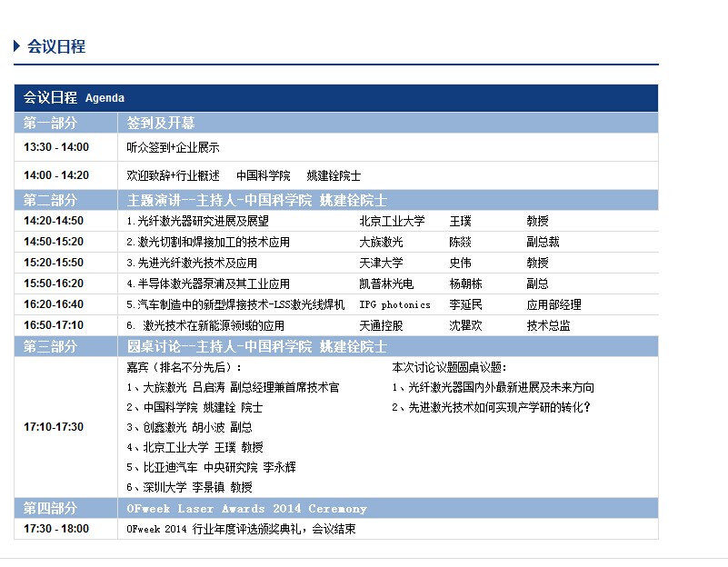The height and width of the screenshot is (567, 728).
Task: Click the 激光切割和焊接加工的技术应用 talk title
Action: tap(207, 242)
